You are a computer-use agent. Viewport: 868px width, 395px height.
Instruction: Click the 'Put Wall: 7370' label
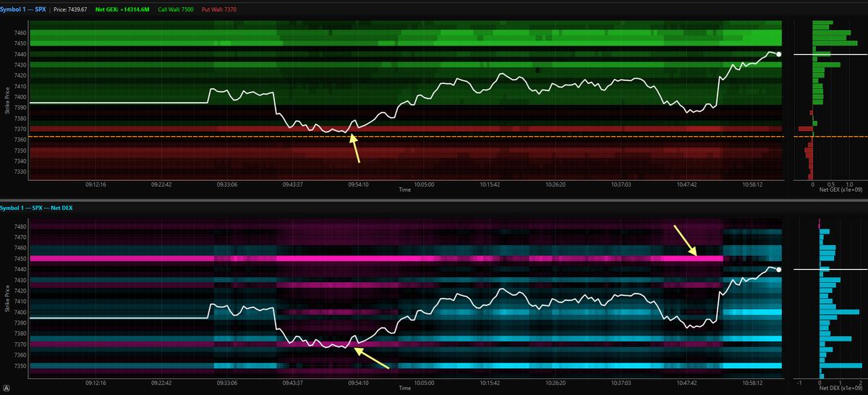click(x=221, y=9)
